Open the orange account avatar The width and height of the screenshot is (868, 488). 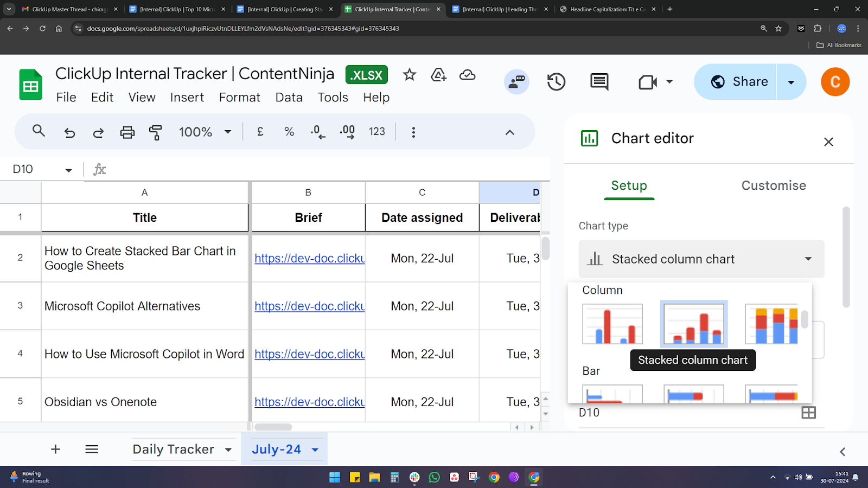click(835, 82)
